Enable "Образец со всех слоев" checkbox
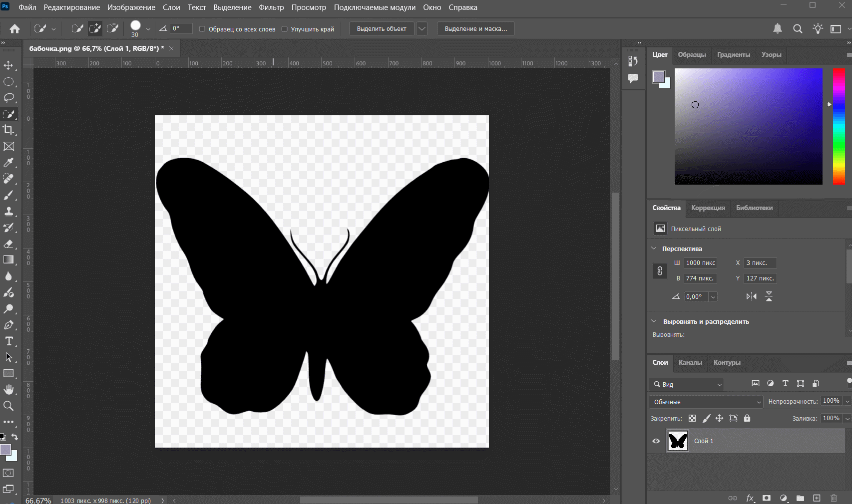The image size is (852, 504). (202, 29)
